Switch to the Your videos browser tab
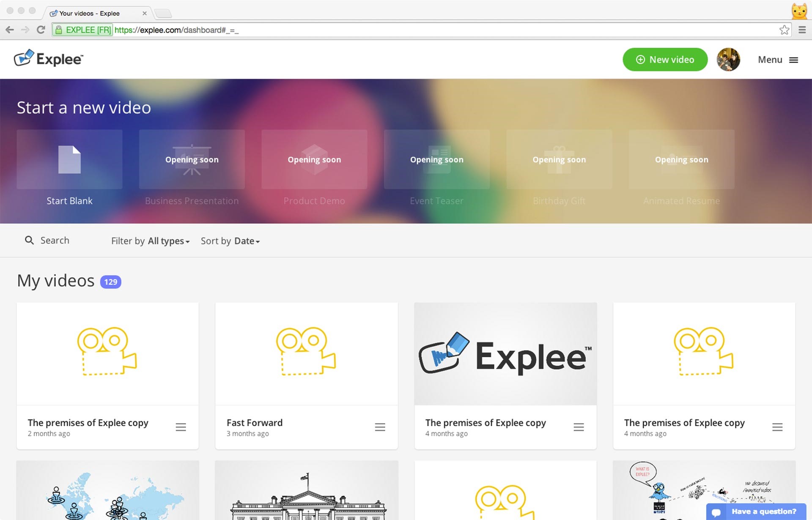812x520 pixels. pyautogui.click(x=89, y=13)
